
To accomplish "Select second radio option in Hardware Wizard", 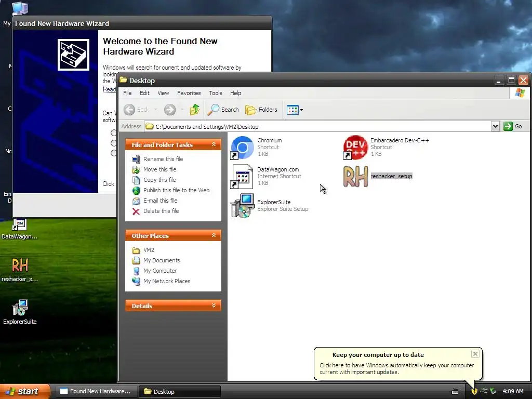I will [114, 143].
